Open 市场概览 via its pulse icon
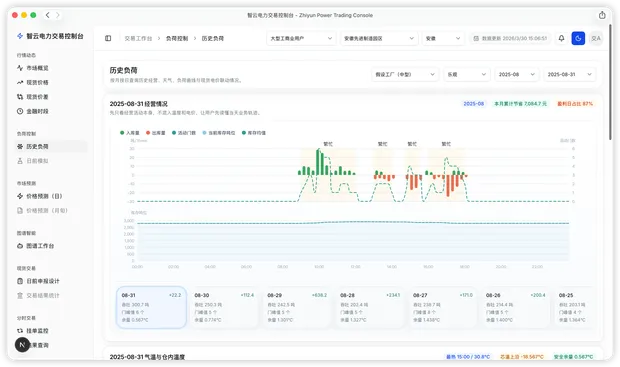Viewport: 620px width, 367px height. click(20, 68)
